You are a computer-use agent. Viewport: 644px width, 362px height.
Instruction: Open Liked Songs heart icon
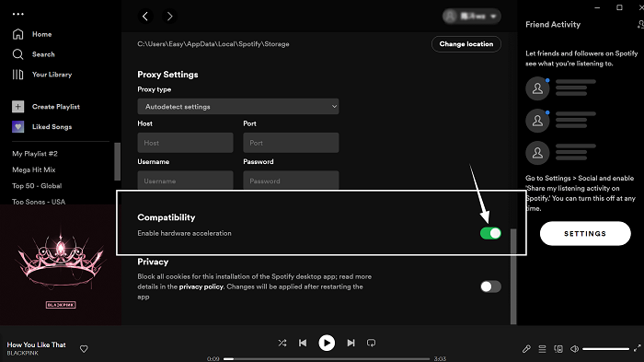click(17, 127)
